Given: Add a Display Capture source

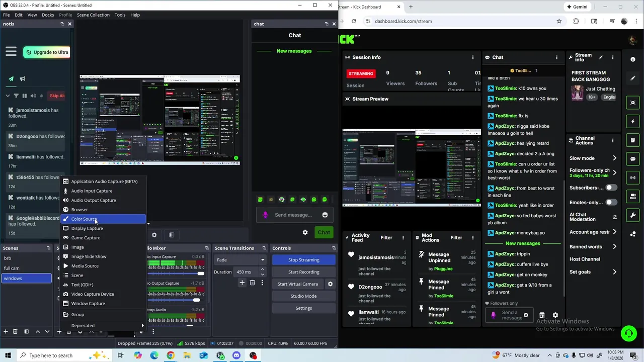Looking at the screenshot, I should 103,228.
